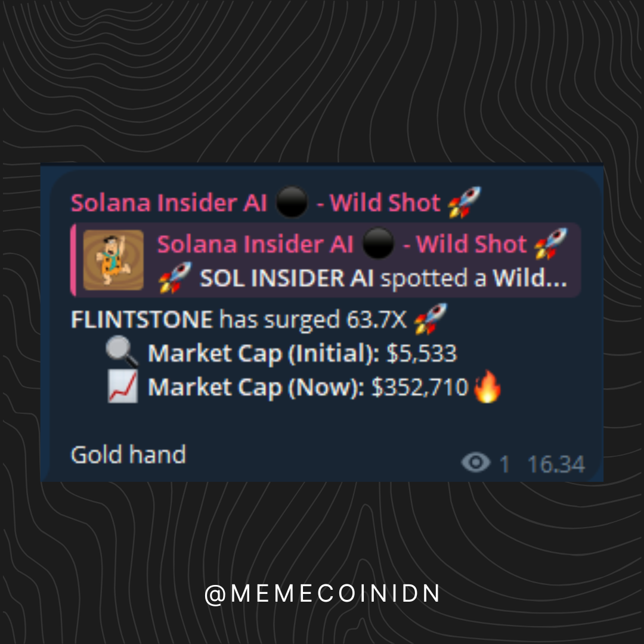
Task: Click the Fred Flintstone thumbnail image
Action: point(113,260)
